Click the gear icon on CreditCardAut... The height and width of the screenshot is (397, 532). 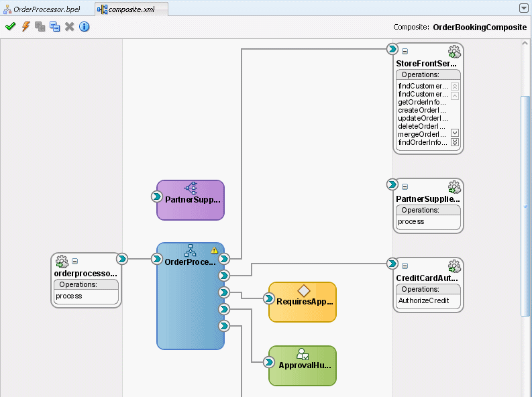click(x=454, y=266)
